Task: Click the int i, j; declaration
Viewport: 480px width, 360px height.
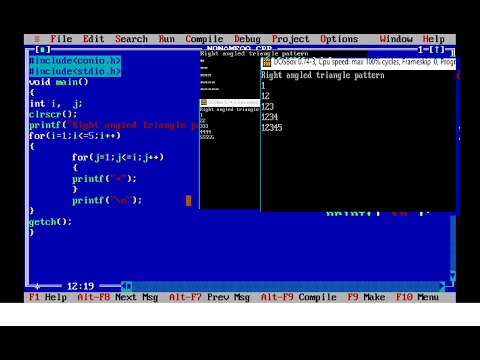Action: tap(56, 104)
